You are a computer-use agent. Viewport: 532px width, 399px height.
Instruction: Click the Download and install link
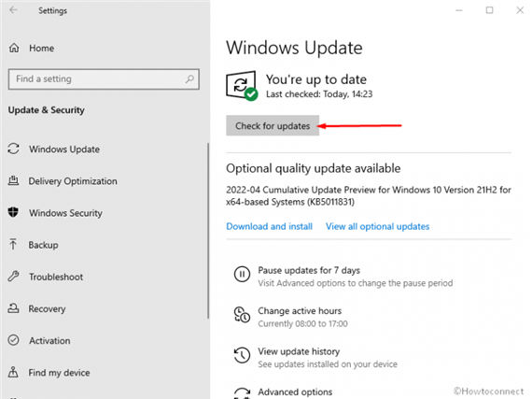click(269, 226)
